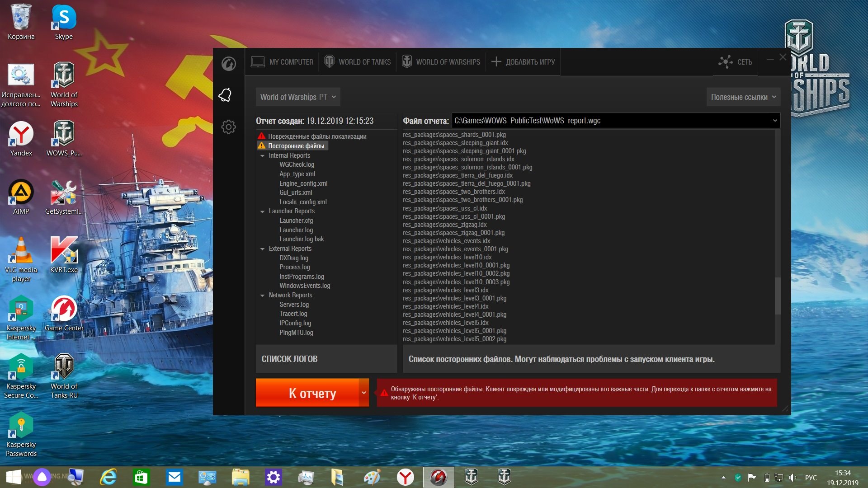Open Корзина recycle bin on desktop
The height and width of the screenshot is (488, 868).
tap(21, 22)
